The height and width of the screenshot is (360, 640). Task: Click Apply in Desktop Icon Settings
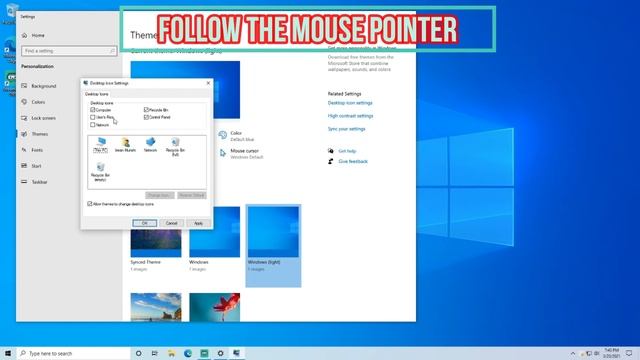198,223
